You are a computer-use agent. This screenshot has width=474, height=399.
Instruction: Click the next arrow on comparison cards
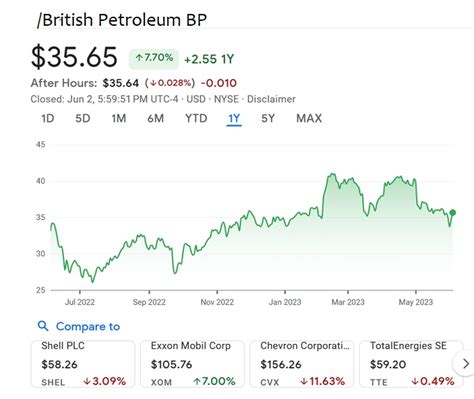(466, 364)
